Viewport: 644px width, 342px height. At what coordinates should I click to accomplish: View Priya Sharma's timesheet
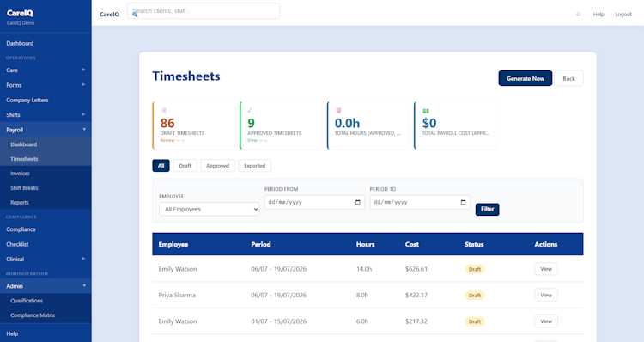(x=546, y=295)
